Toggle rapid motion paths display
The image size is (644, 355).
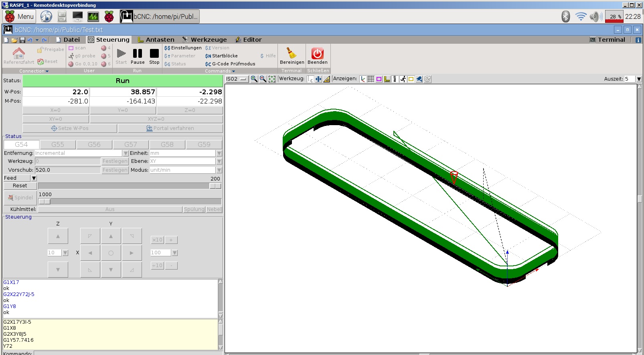(x=403, y=79)
